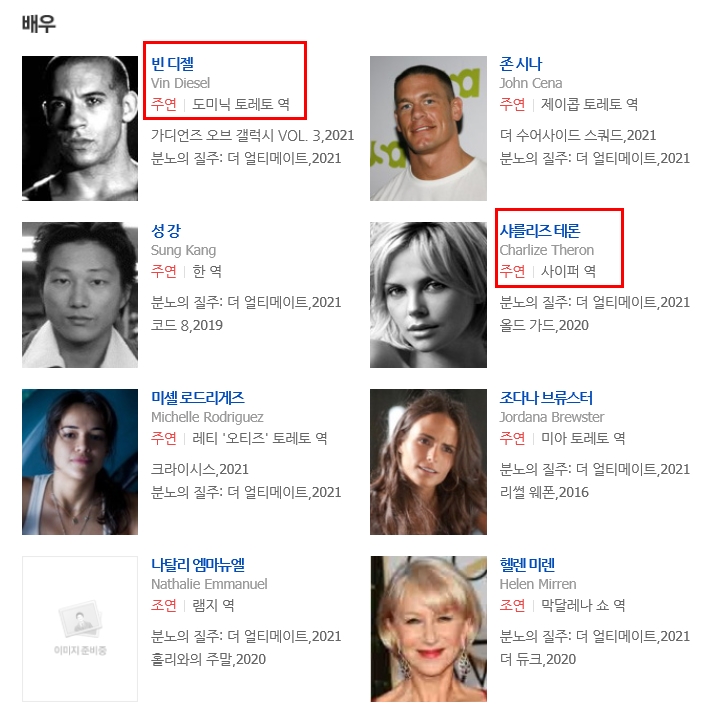Click the John Cena profile photo
717x713 pixels.
click(x=428, y=128)
